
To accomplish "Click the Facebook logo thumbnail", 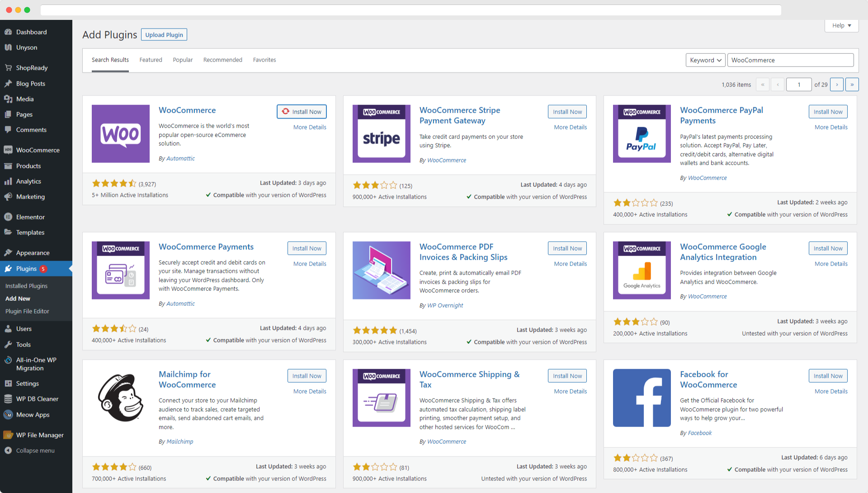I will [x=642, y=398].
